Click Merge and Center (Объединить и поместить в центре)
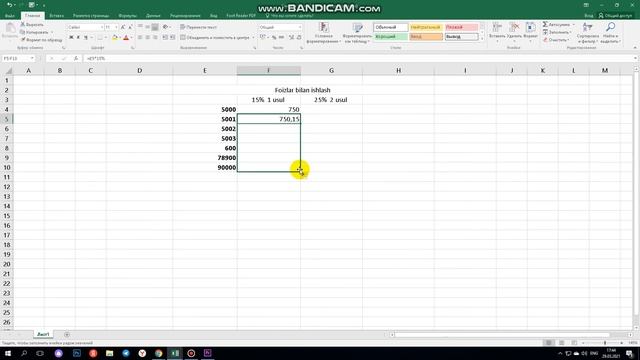This screenshot has width=640, height=360. 215,38
